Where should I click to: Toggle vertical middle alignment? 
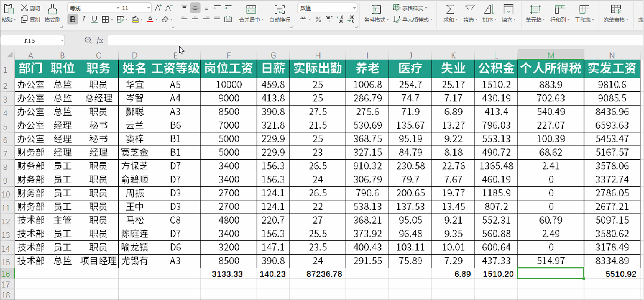195,8
